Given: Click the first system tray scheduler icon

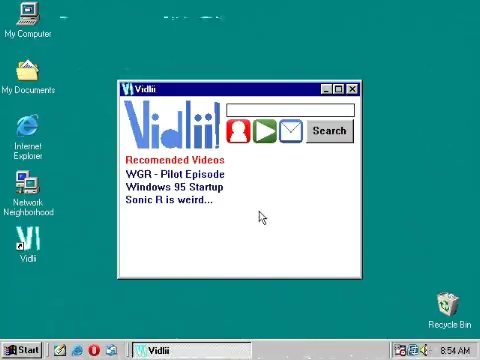Looking at the screenshot, I should [400, 350].
